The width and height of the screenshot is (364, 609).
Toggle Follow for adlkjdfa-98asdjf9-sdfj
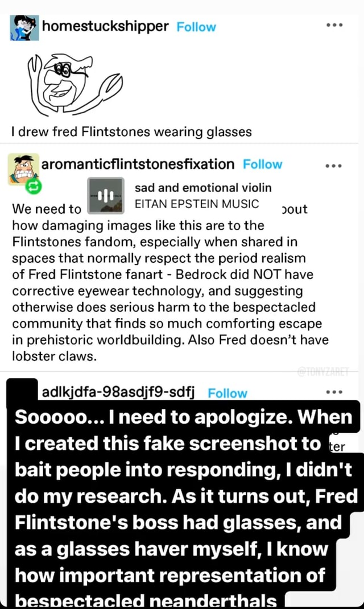click(x=227, y=393)
